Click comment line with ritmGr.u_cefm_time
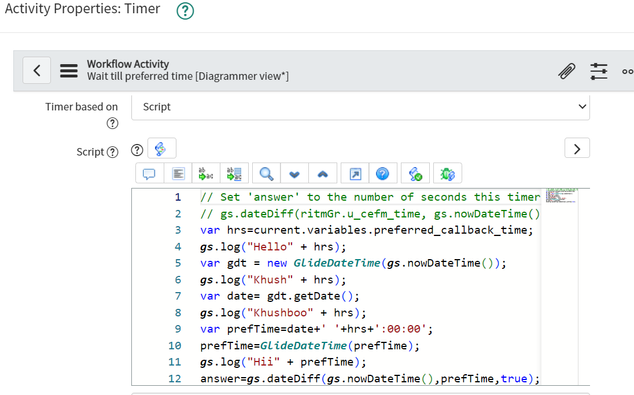 pyautogui.click(x=370, y=214)
